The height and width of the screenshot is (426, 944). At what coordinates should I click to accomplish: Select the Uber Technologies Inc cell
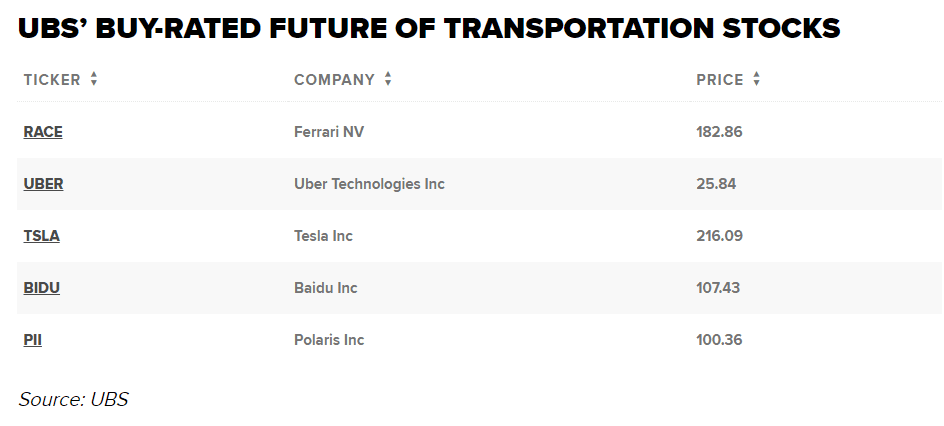pyautogui.click(x=369, y=184)
